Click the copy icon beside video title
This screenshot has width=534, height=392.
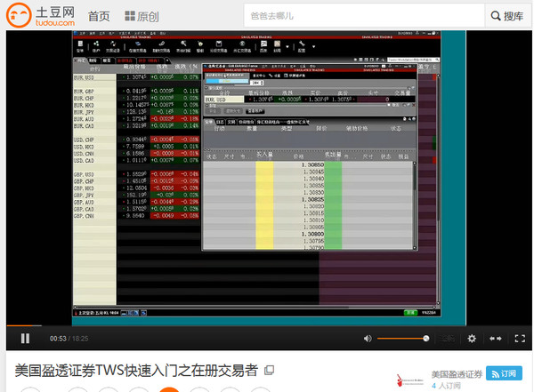click(x=269, y=370)
